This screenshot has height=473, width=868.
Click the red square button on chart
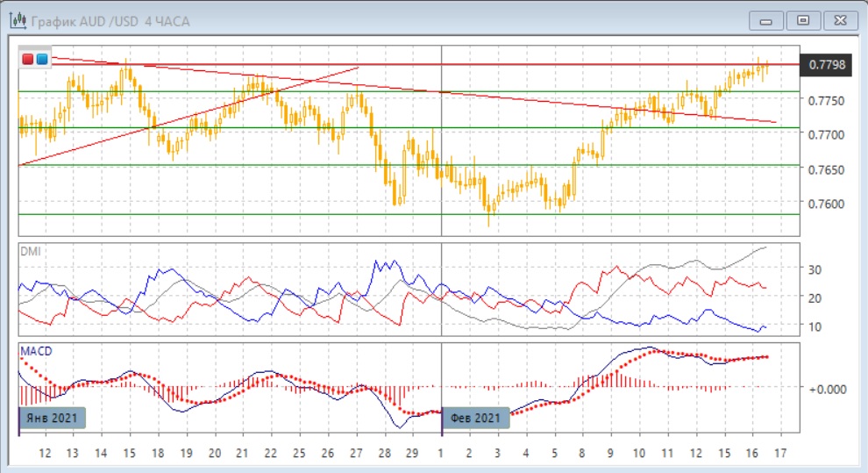28,59
